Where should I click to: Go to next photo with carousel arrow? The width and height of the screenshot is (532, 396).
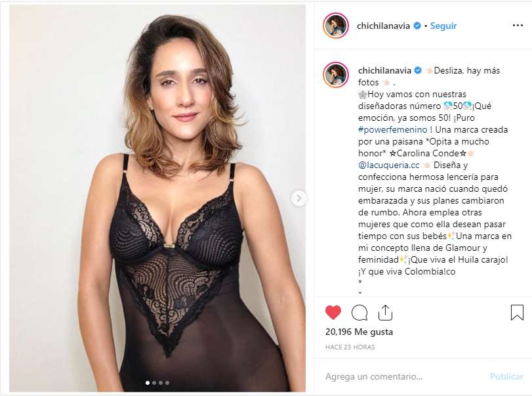pyautogui.click(x=298, y=198)
